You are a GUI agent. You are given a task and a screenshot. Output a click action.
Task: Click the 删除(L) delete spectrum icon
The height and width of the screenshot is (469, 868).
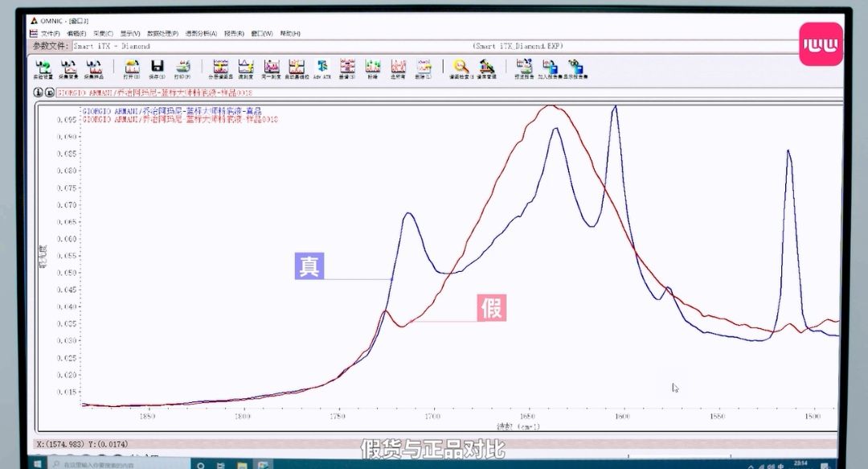[x=424, y=69]
